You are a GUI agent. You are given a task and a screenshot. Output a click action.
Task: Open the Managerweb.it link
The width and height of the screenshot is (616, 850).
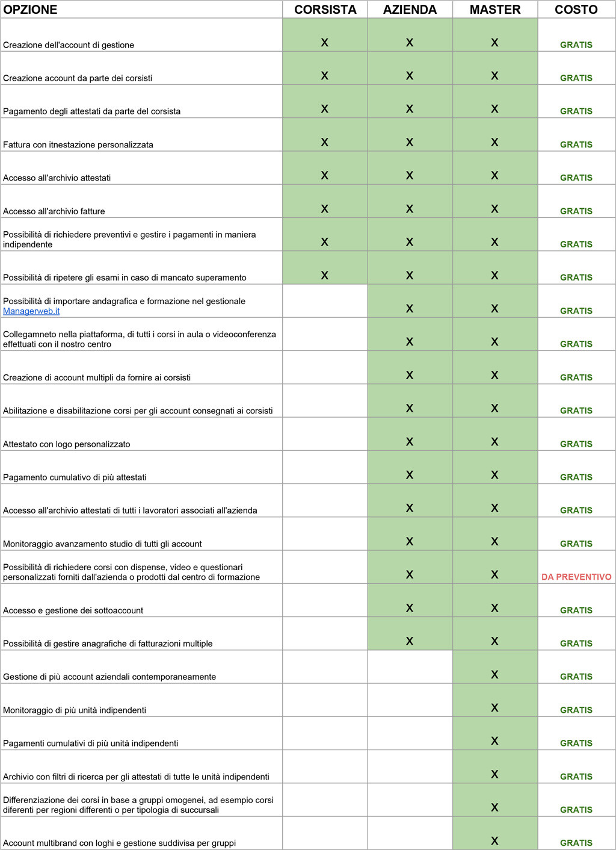click(31, 311)
